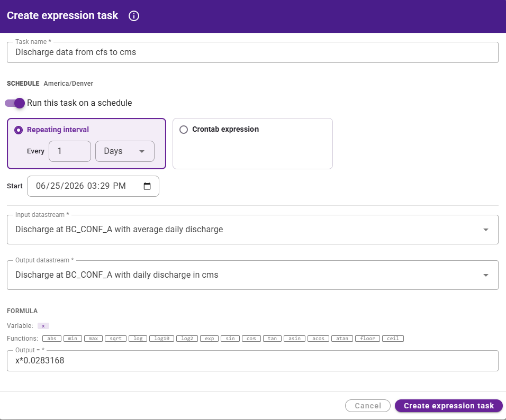The width and height of the screenshot is (506, 420).
Task: Insert the acos function
Action: 318,339
